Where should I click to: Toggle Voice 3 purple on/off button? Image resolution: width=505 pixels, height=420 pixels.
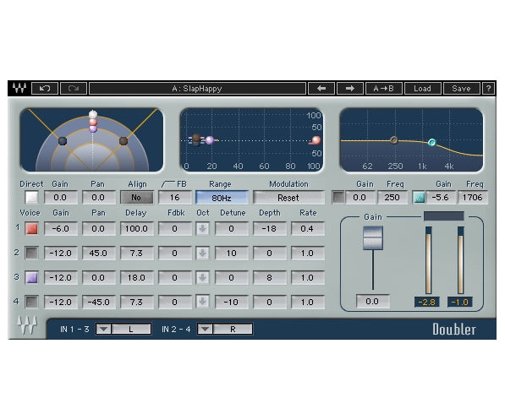[x=31, y=278]
